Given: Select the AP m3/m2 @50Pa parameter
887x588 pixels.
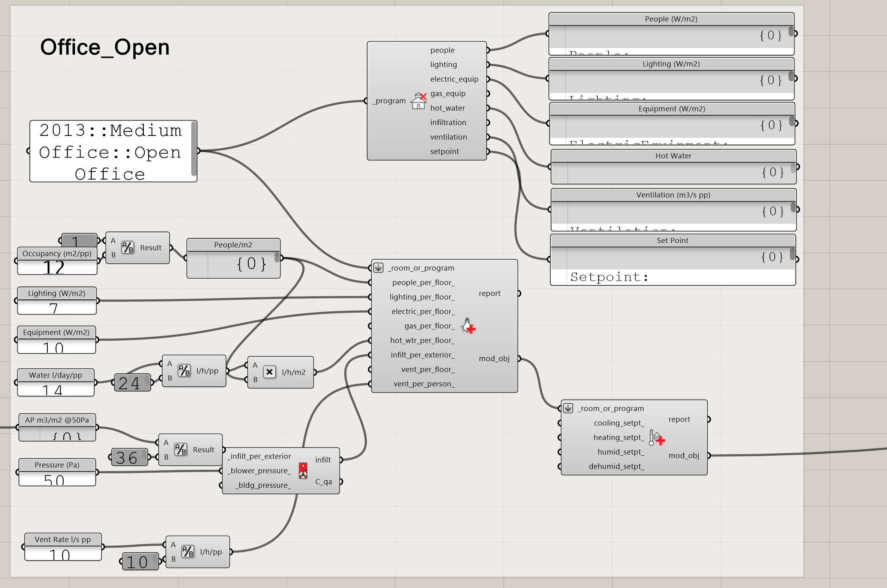Looking at the screenshot, I should (57, 427).
